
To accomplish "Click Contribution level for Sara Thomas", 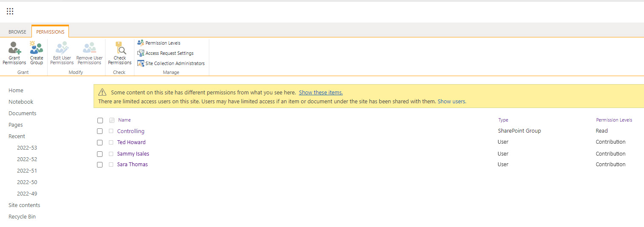I will pos(610,165).
